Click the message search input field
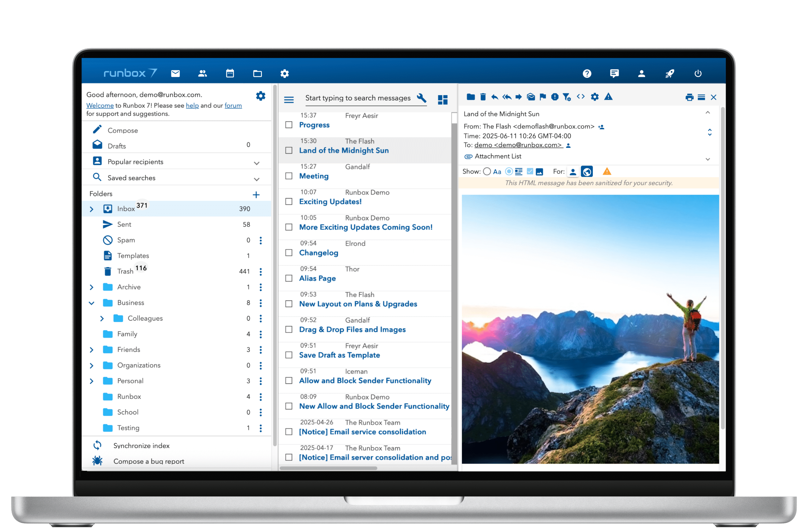808x532 pixels. click(x=358, y=98)
